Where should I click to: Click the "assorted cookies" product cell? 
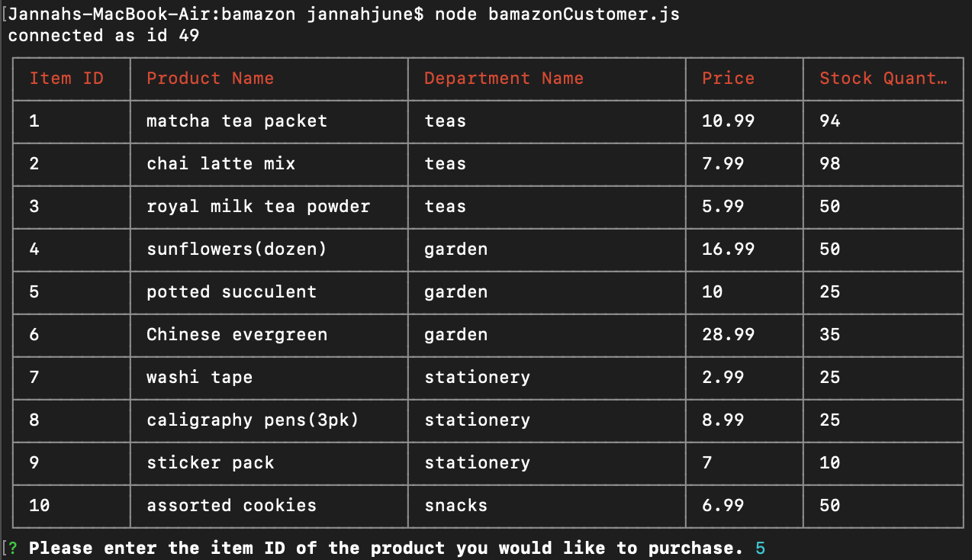point(231,506)
